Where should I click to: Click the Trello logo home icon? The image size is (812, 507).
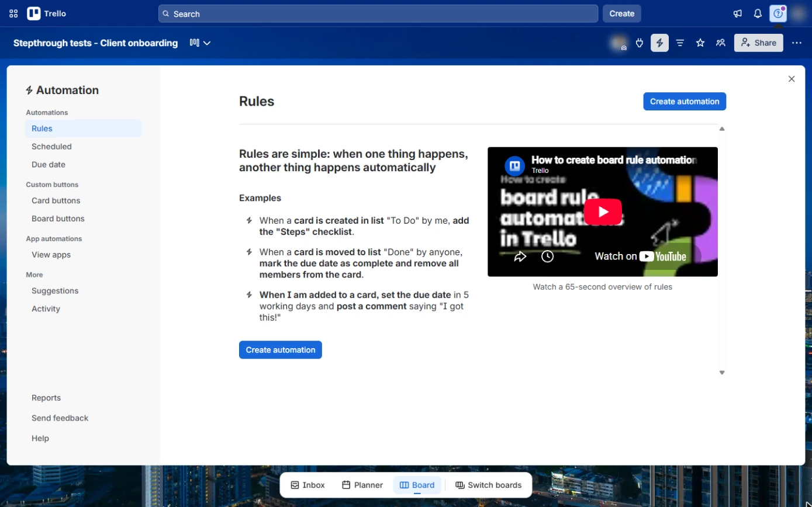tap(47, 13)
